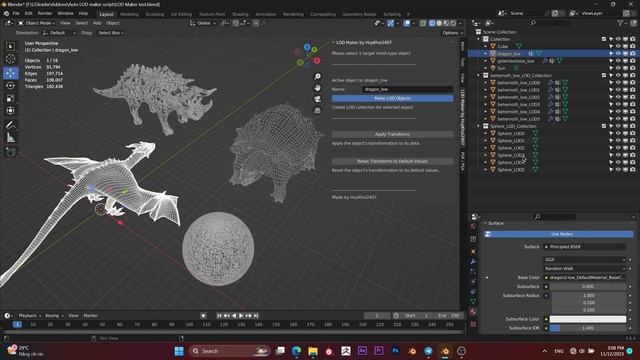Open the outliner filter funnel icon

(x=620, y=23)
